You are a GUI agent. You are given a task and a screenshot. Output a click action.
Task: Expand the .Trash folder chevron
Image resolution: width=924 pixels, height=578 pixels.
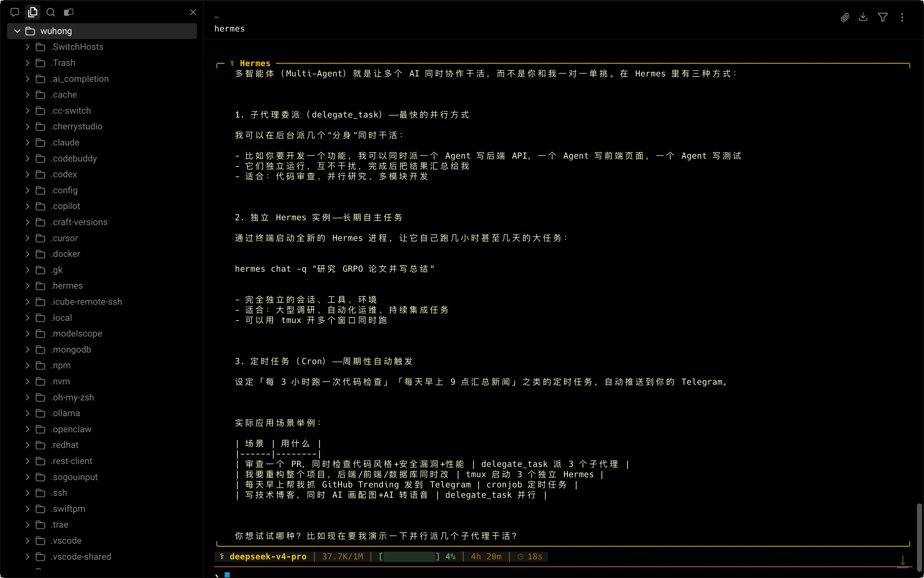click(28, 63)
